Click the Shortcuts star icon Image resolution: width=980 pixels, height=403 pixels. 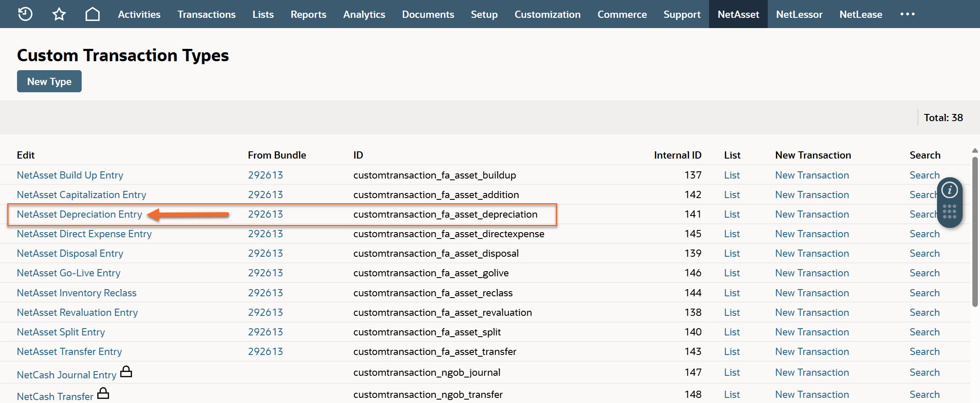tap(59, 14)
